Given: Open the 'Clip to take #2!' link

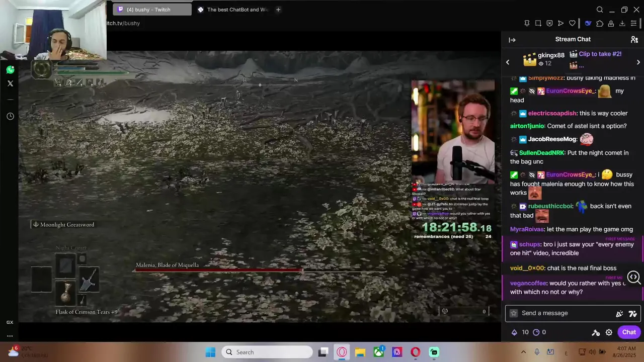Looking at the screenshot, I should [x=600, y=54].
